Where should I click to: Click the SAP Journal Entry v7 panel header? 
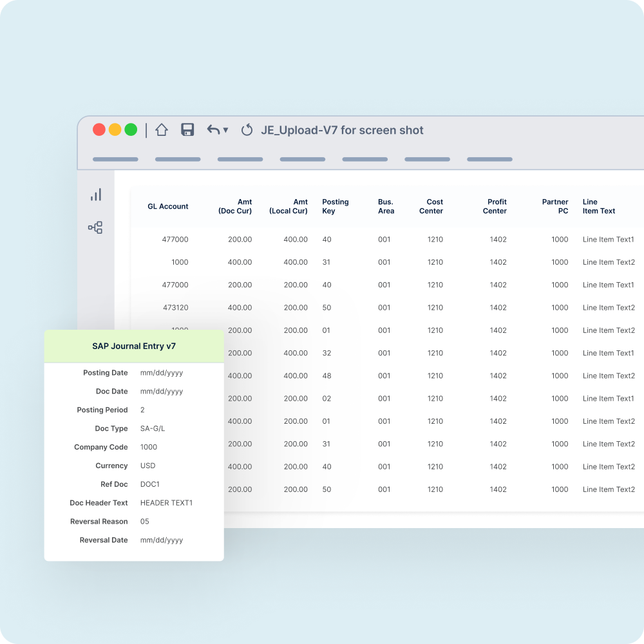(x=134, y=346)
